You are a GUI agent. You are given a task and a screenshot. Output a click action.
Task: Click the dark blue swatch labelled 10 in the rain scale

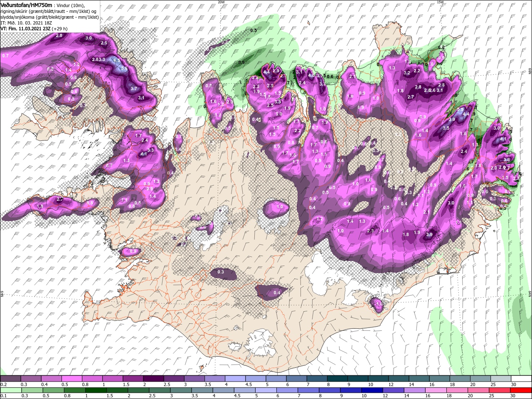pyautogui.click(x=372, y=390)
